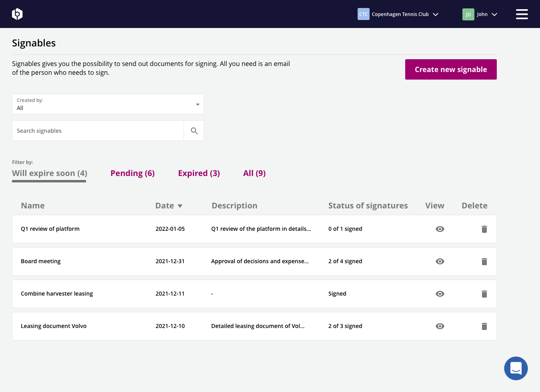Viewport: 540px width, 392px height.
Task: View the Board meeting signable
Action: [x=440, y=262]
